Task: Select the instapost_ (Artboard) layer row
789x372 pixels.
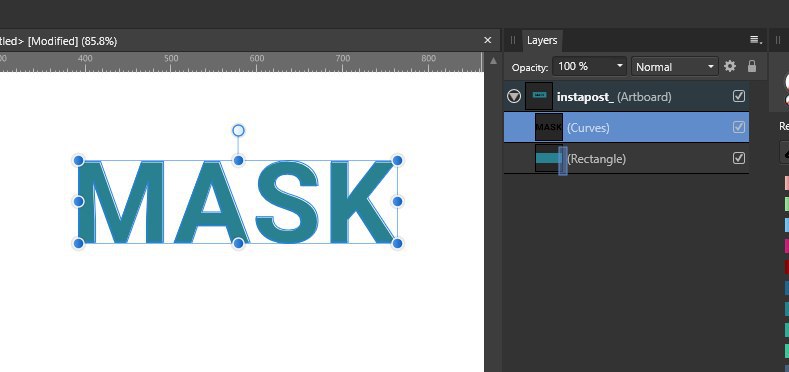Action: coord(626,96)
